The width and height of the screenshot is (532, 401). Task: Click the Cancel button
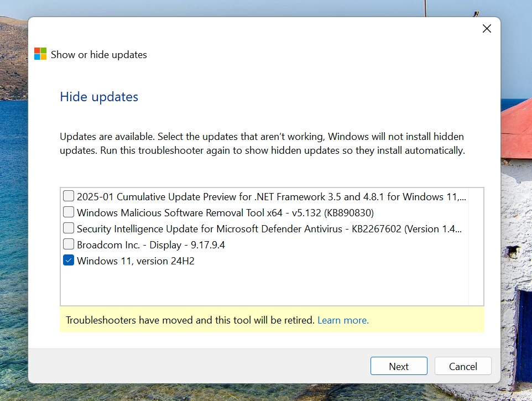click(x=462, y=366)
